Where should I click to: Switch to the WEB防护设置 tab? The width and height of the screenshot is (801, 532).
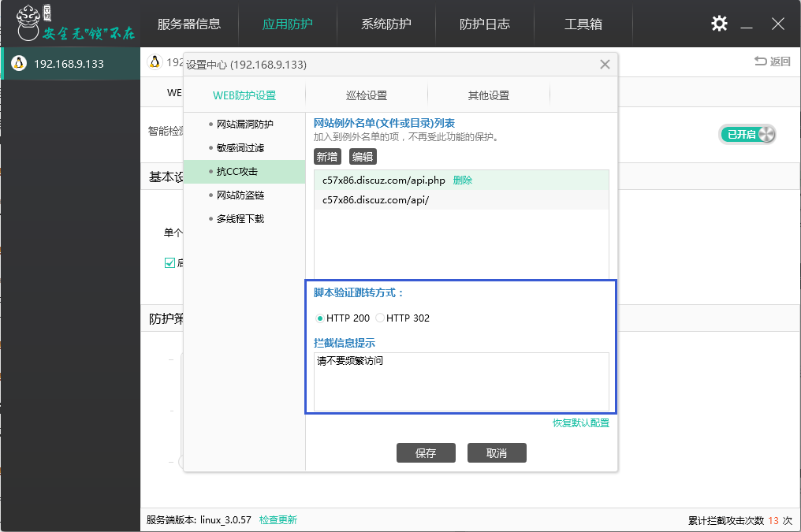pyautogui.click(x=244, y=95)
